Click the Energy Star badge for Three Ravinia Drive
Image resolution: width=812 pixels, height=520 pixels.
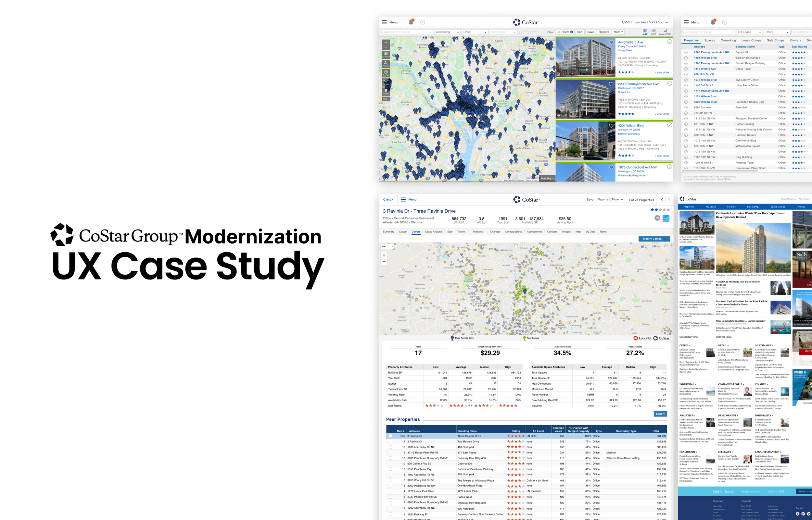[666, 218]
